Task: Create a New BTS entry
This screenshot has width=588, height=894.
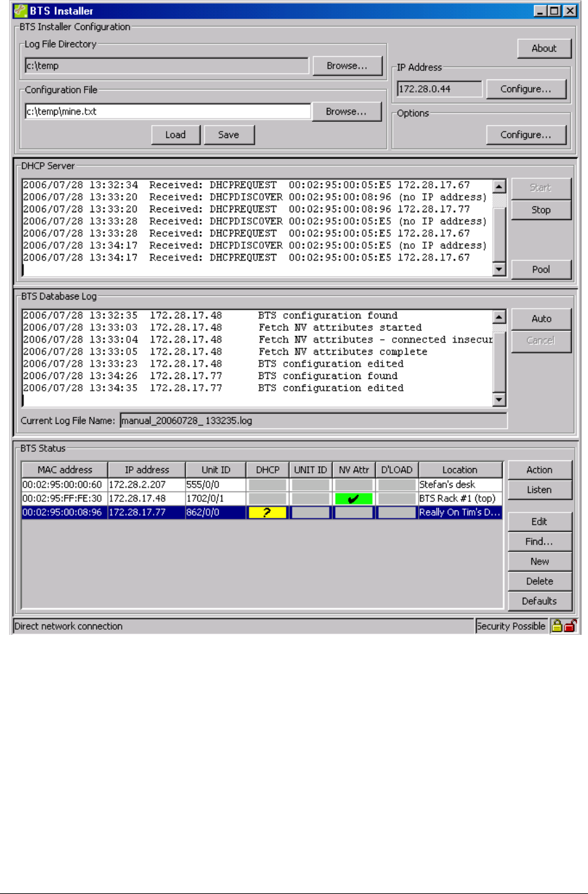Action: tap(539, 561)
